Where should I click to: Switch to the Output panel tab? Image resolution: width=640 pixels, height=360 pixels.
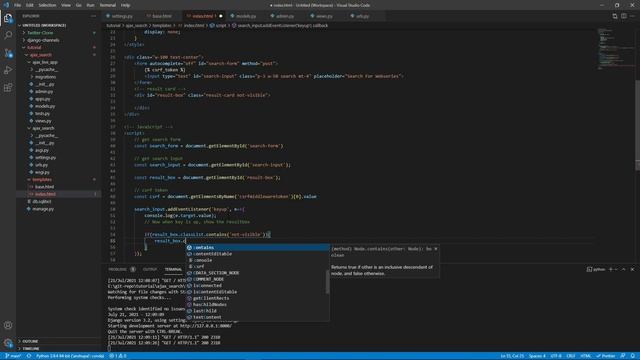pos(150,269)
